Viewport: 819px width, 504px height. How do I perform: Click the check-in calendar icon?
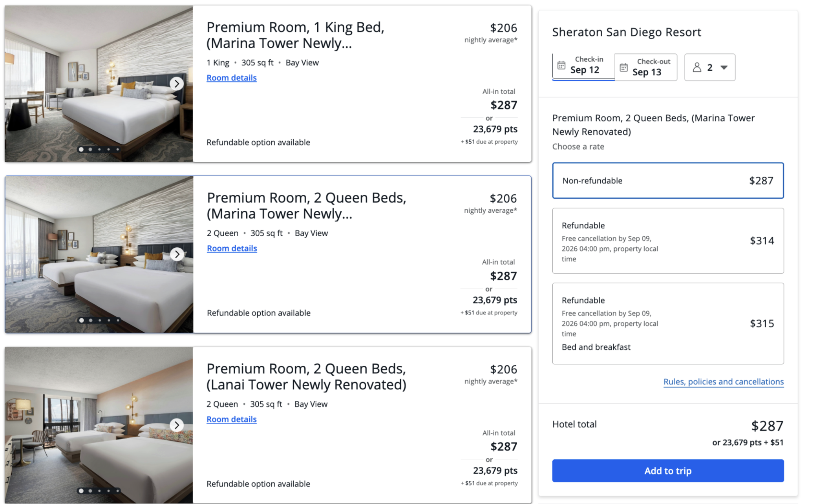pyautogui.click(x=561, y=65)
